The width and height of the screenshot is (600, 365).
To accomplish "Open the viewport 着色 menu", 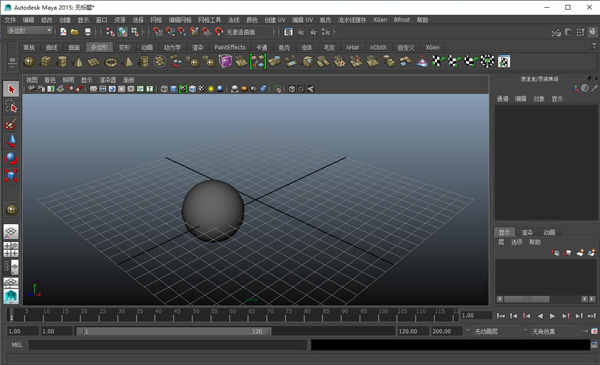I will pyautogui.click(x=50, y=80).
